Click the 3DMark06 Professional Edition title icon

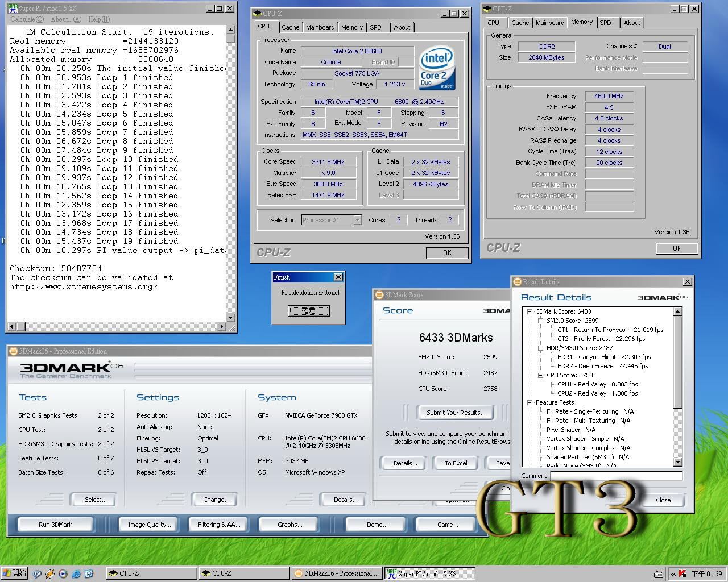[x=13, y=351]
